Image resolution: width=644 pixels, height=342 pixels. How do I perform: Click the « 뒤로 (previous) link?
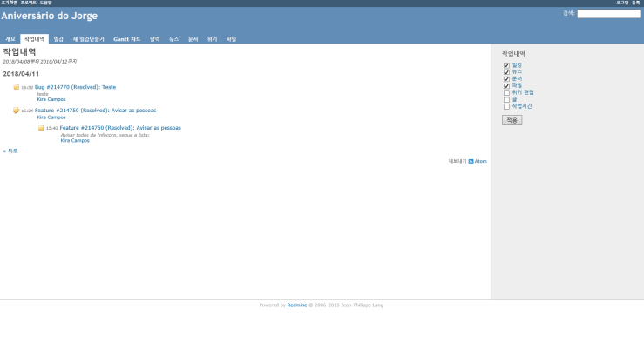[10, 151]
